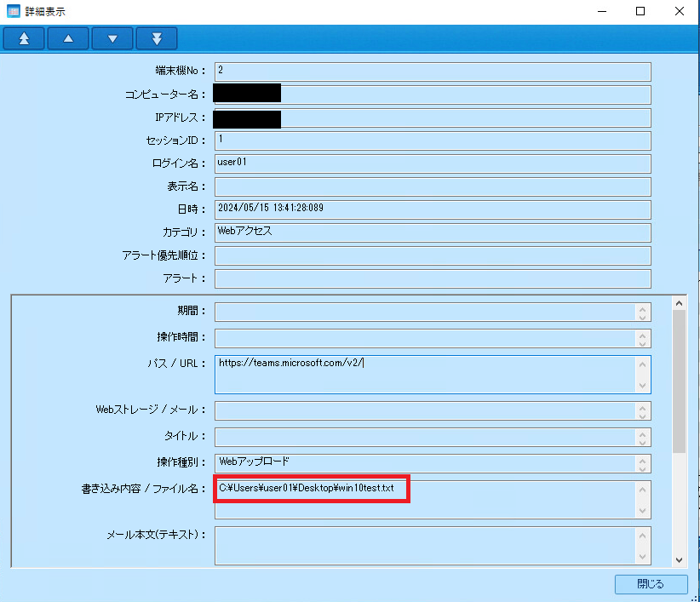
Task: Click the scrollbar down arrow of details panel
Action: click(679, 559)
